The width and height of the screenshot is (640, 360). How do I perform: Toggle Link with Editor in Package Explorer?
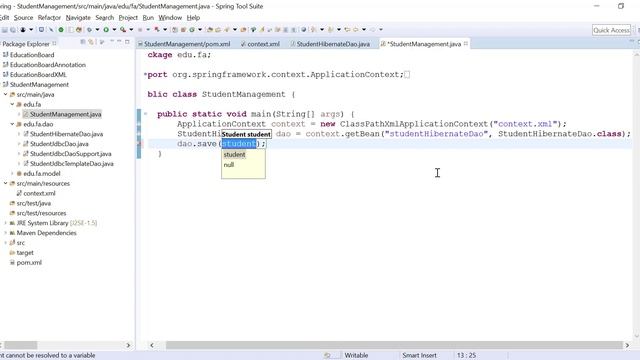[x=91, y=42]
